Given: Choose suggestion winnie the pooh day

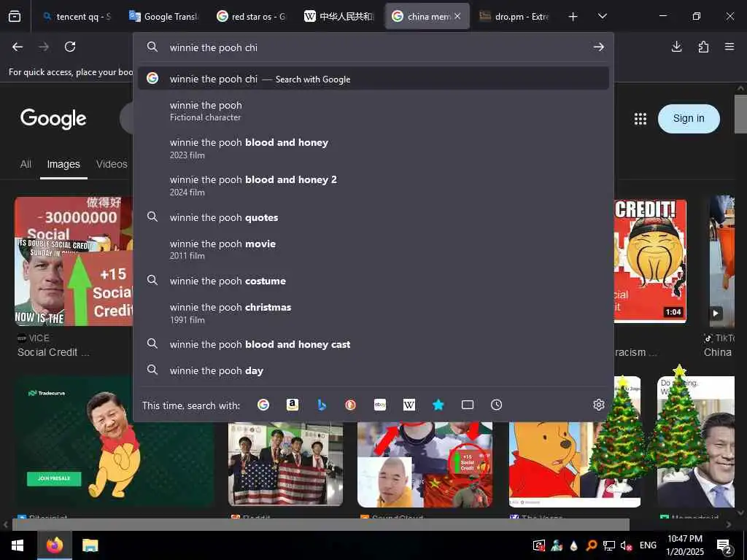Looking at the screenshot, I should (373, 370).
